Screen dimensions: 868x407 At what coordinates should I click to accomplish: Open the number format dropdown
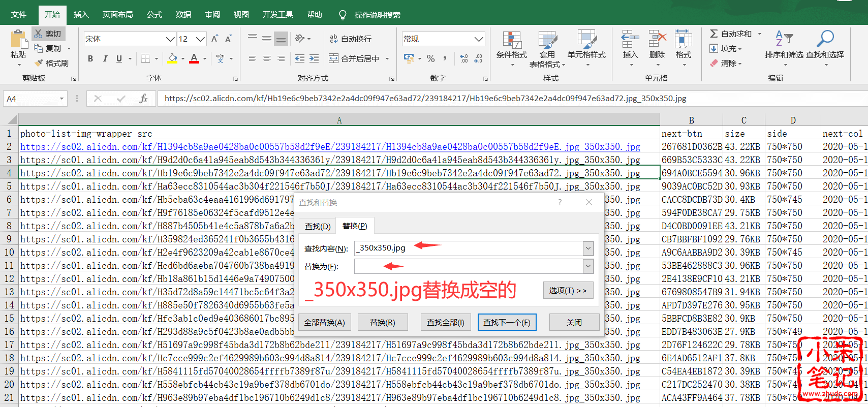tap(478, 39)
